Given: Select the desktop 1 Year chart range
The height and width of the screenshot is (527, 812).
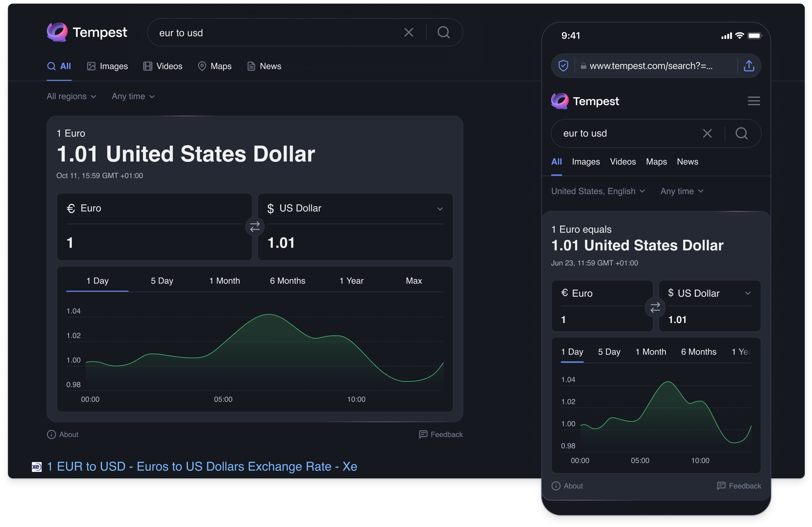Looking at the screenshot, I should (x=351, y=281).
